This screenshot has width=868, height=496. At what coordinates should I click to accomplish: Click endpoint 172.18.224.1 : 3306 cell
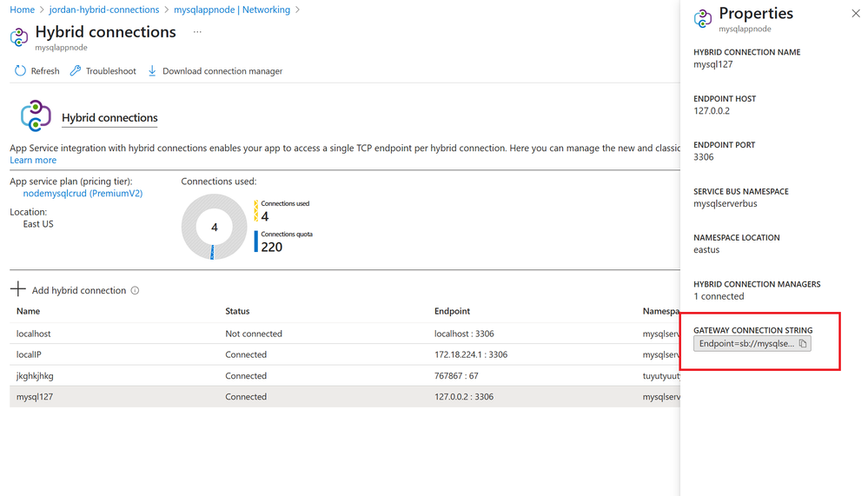point(471,354)
